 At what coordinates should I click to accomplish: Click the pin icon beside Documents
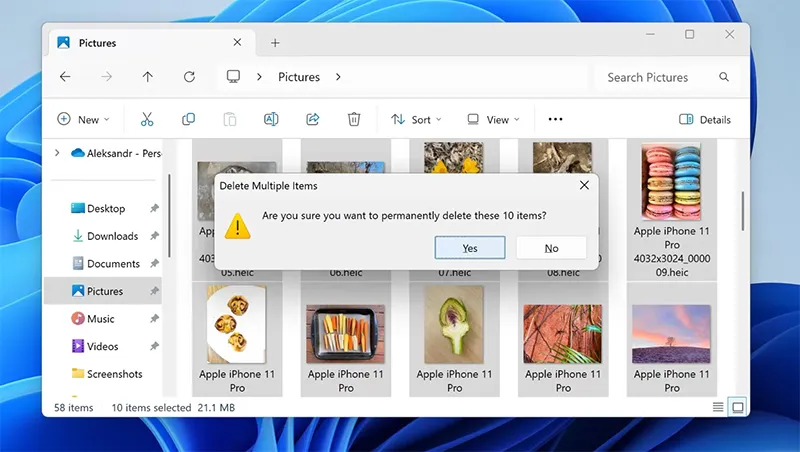pyautogui.click(x=154, y=263)
